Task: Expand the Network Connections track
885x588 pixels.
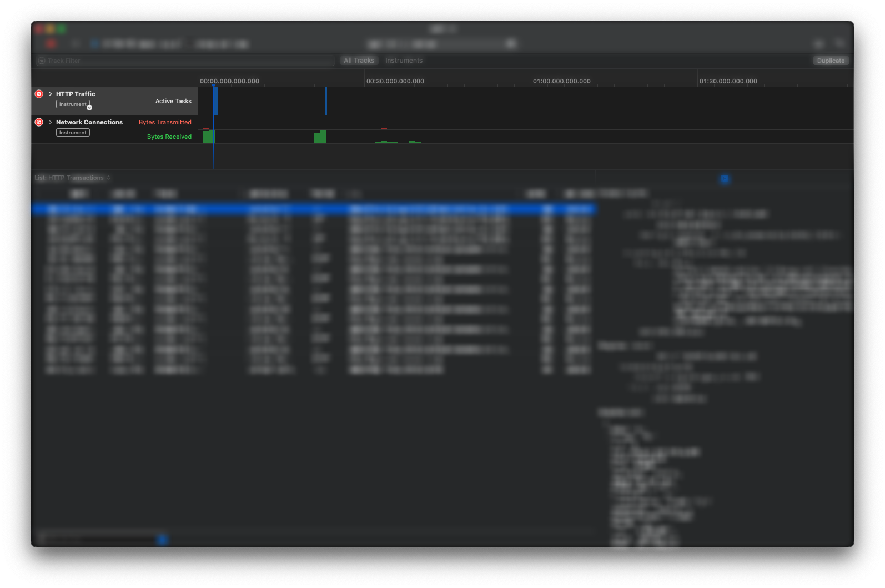Action: [x=50, y=122]
